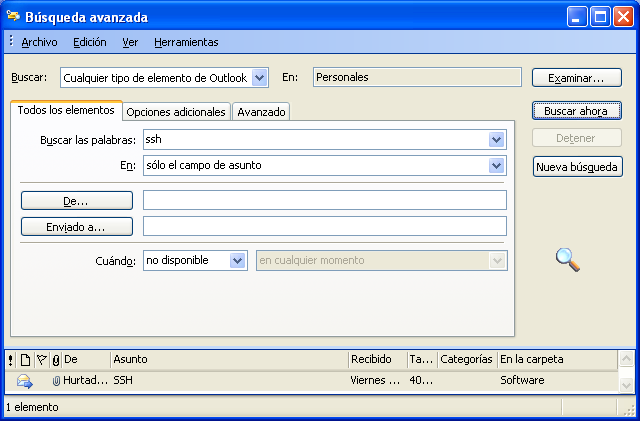This screenshot has width=640, height=421.
Task: Click the paperclip icon in SSH result row
Action: 56,381
